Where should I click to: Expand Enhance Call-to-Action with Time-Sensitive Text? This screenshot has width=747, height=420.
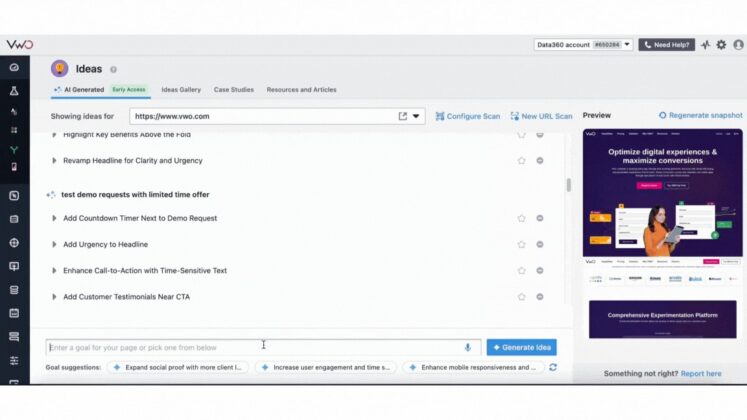coord(54,271)
